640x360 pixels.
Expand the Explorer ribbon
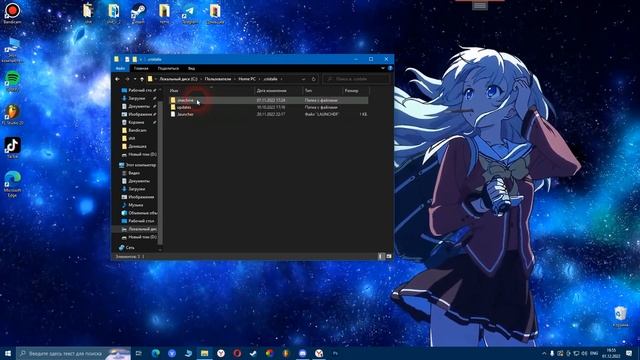(x=382, y=68)
